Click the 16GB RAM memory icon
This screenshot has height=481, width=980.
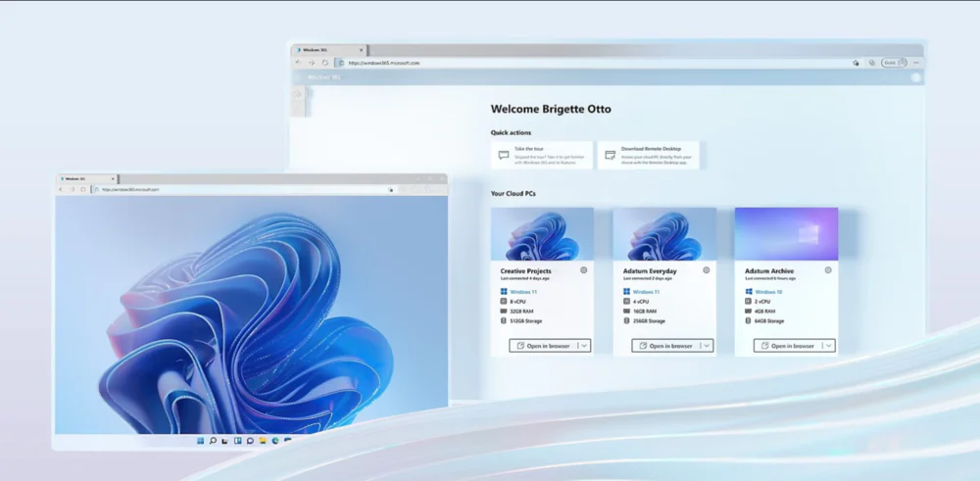(x=626, y=312)
